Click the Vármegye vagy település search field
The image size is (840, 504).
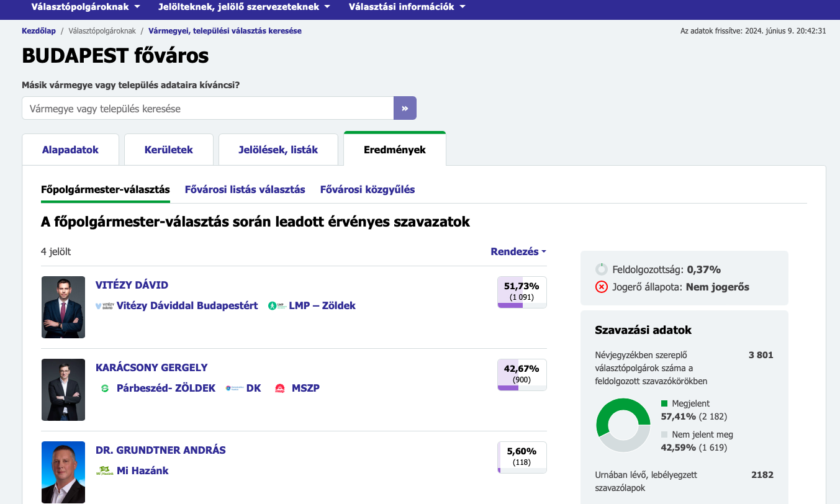click(208, 108)
